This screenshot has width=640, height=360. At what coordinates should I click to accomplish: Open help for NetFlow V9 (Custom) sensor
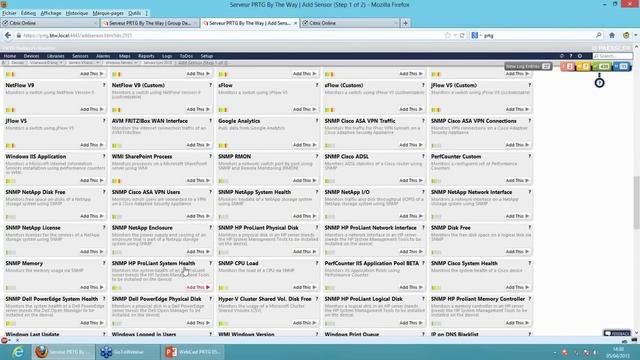pyautogui.click(x=211, y=85)
